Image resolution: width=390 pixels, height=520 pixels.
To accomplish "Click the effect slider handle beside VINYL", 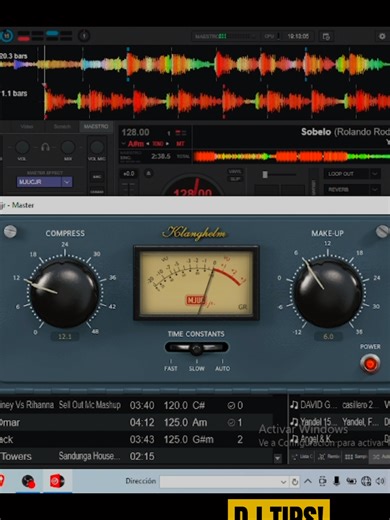I will click(265, 174).
